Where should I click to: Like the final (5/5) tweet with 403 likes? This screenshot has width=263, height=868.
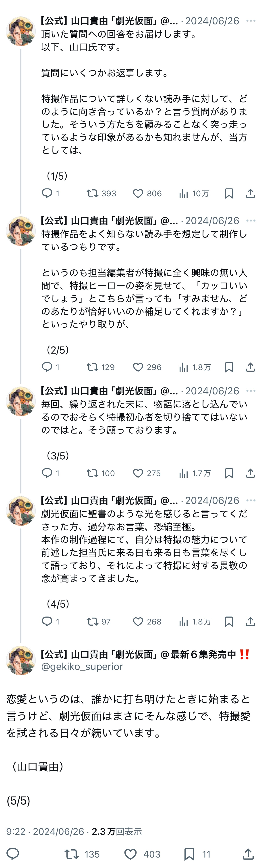pyautogui.click(x=130, y=854)
